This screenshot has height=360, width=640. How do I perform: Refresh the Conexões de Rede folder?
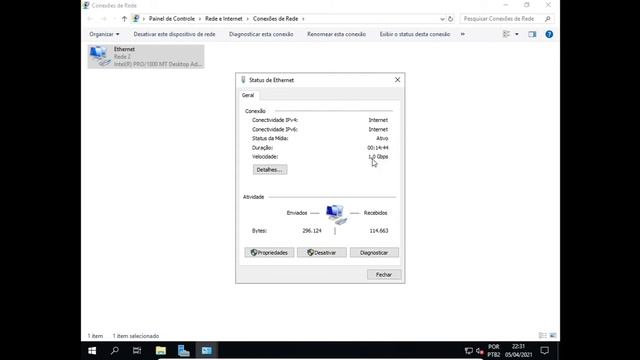click(x=451, y=19)
